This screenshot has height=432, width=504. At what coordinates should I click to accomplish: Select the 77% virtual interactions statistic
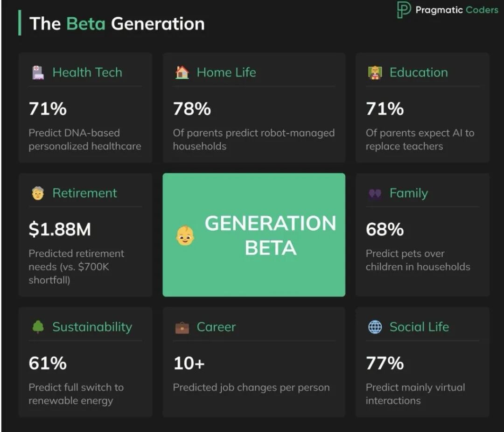click(385, 363)
